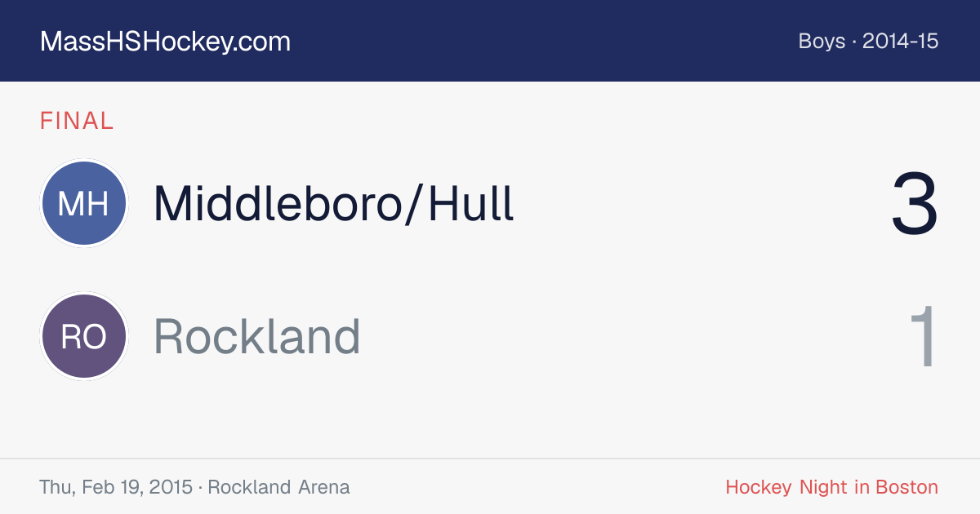Click the Rockland Arena venue text
The width and height of the screenshot is (980, 514).
point(278,487)
